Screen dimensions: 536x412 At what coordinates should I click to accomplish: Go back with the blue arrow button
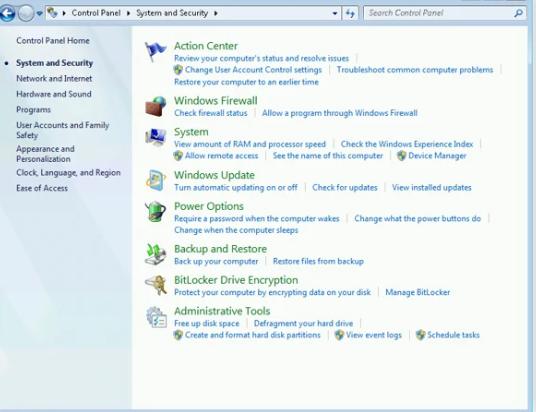pyautogui.click(x=8, y=14)
